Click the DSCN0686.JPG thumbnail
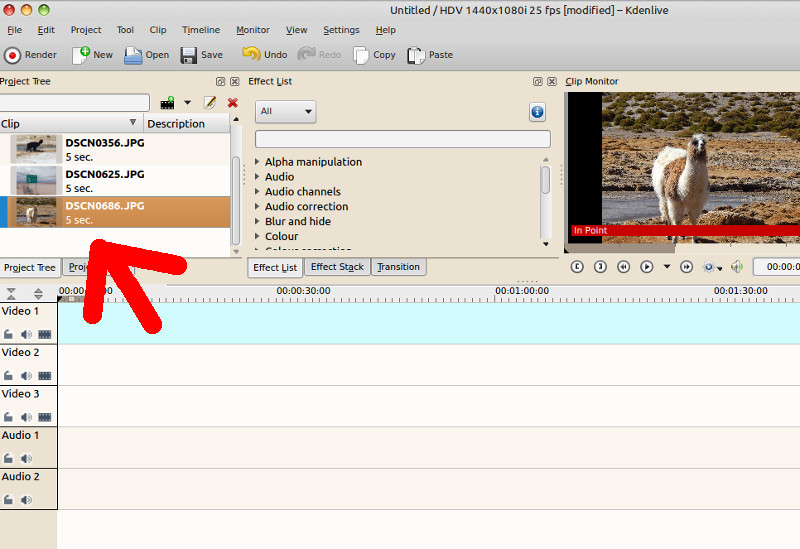800x549 pixels. point(36,212)
